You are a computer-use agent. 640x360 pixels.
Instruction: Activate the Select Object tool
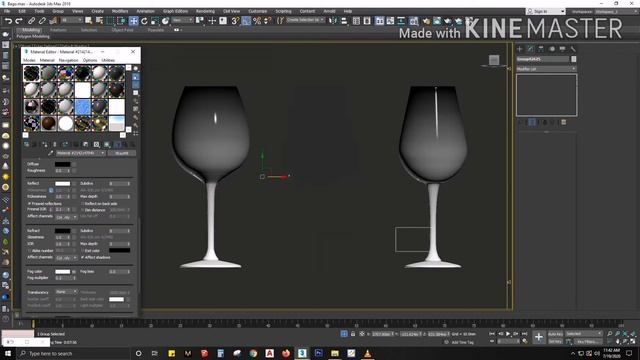coord(88,21)
